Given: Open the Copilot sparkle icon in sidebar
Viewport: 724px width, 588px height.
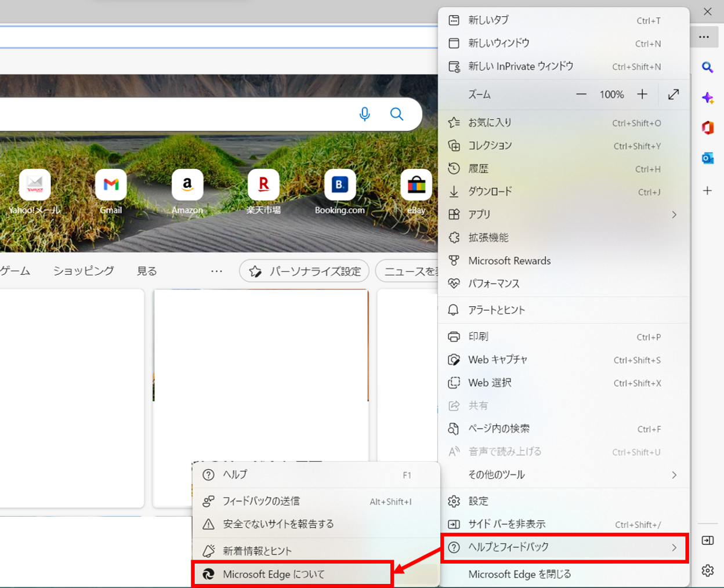Looking at the screenshot, I should click(x=707, y=97).
